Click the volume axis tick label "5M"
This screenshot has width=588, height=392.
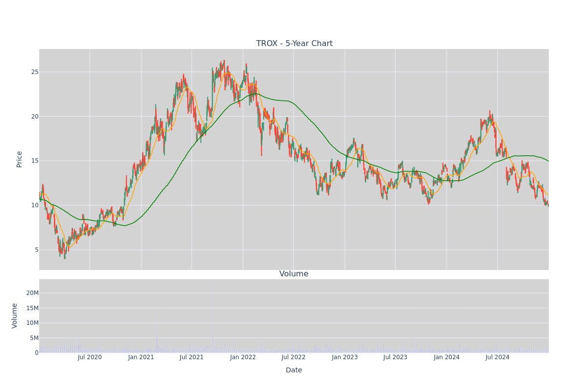click(34, 338)
